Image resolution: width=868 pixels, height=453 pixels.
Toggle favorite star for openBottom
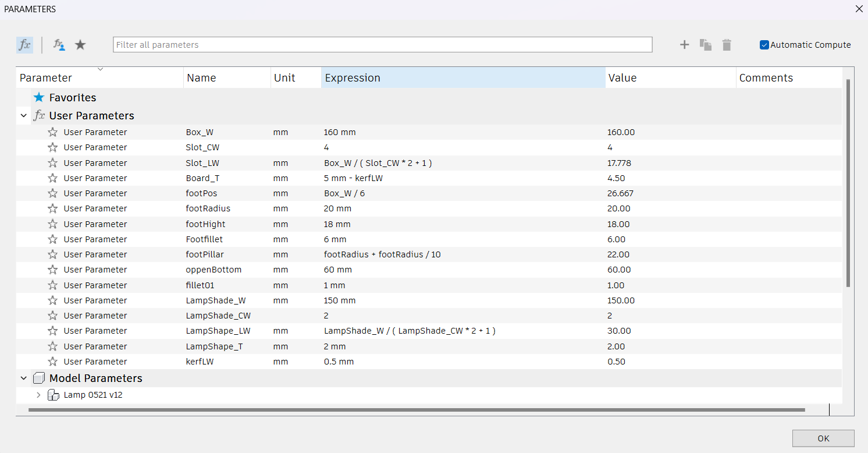(x=53, y=270)
